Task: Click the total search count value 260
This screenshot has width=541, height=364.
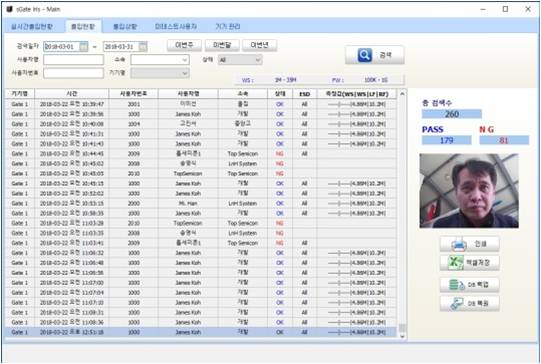Action: point(452,114)
